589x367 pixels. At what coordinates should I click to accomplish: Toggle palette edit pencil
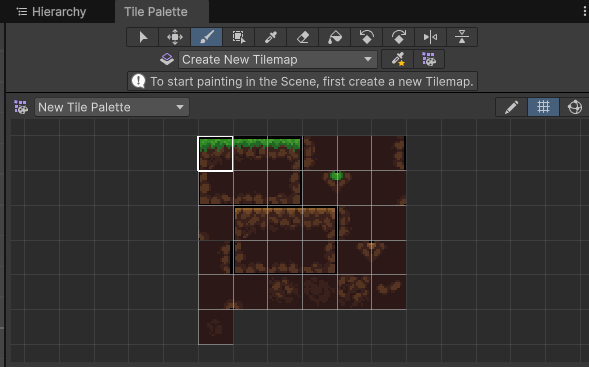point(512,107)
